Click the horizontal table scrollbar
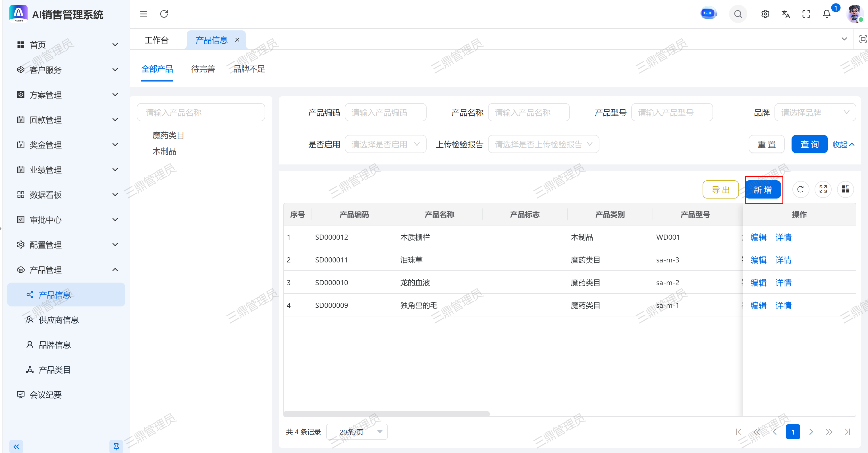 coord(386,414)
